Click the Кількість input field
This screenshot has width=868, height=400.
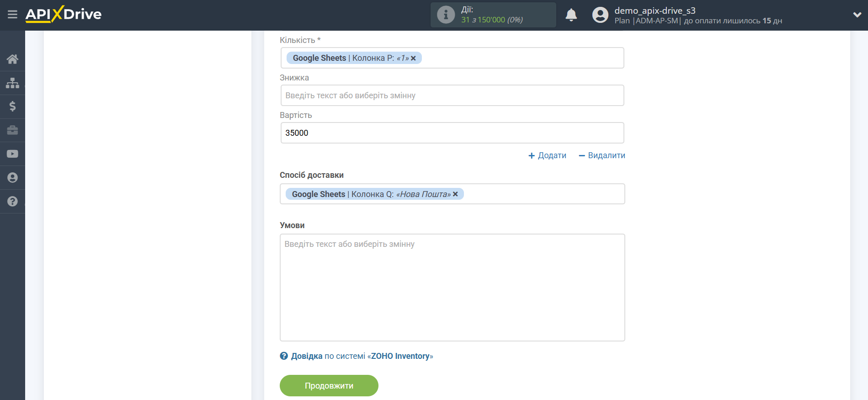[452, 58]
